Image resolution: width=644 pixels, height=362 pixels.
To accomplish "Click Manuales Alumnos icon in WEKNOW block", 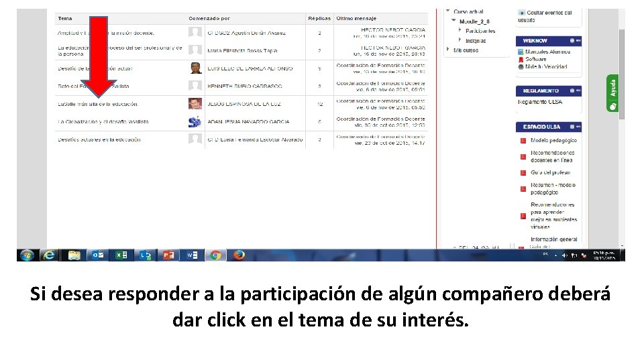I will (x=521, y=52).
